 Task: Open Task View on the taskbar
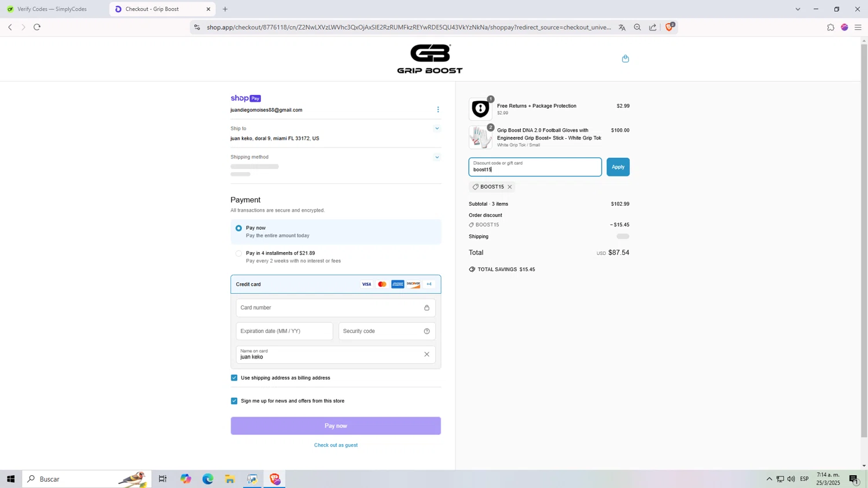(163, 479)
